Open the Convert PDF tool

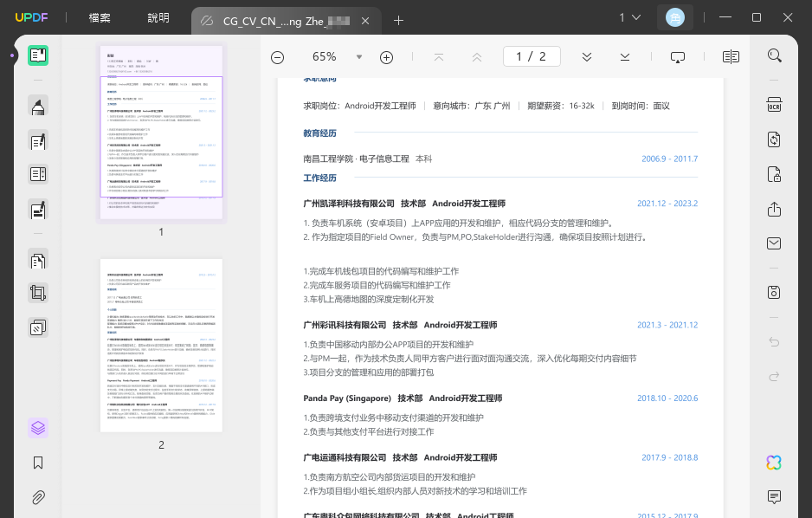coord(774,139)
